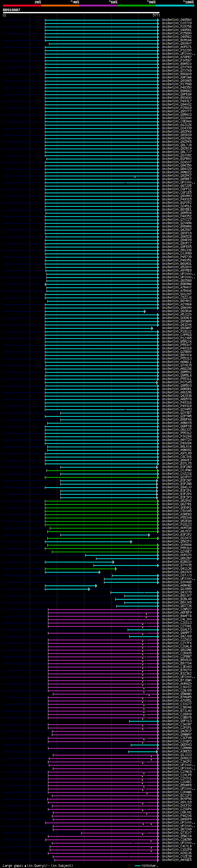Select label UniRef100_Q9SYT7
The height and width of the screenshot is (868, 197).
coord(177,111)
